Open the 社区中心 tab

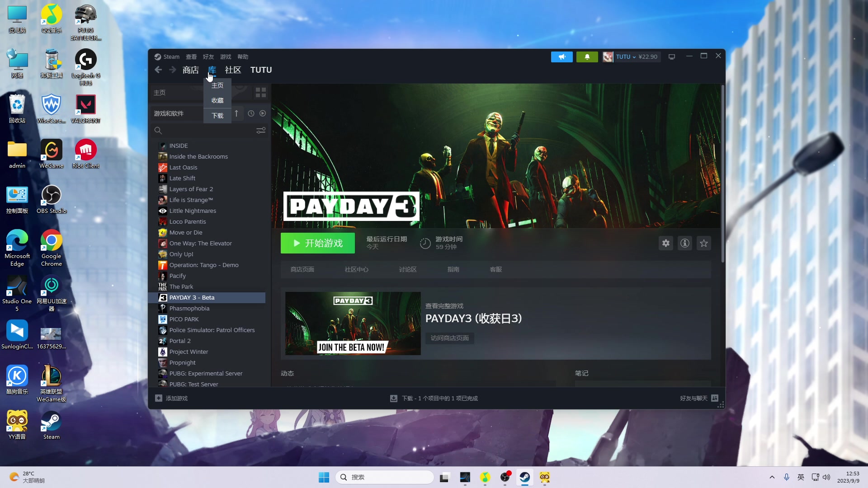coord(357,269)
